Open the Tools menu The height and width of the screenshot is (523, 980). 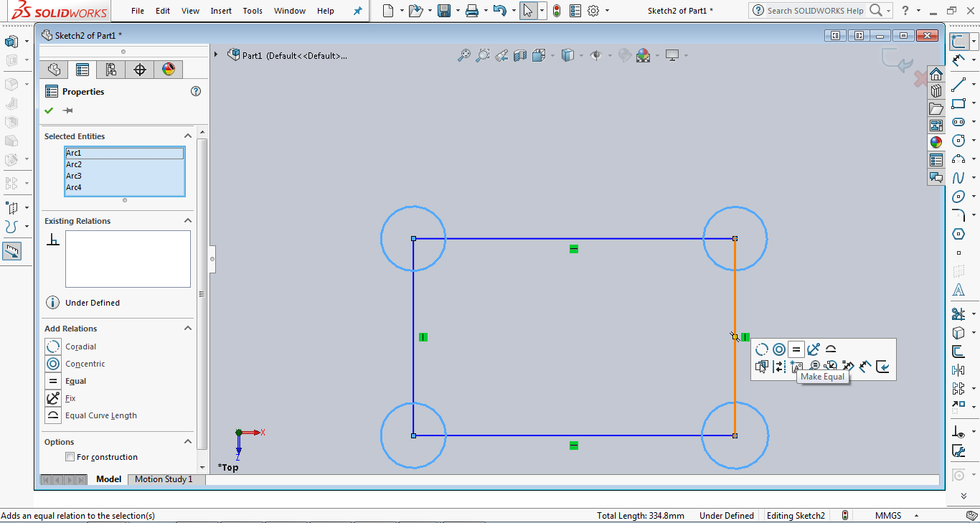tap(253, 11)
